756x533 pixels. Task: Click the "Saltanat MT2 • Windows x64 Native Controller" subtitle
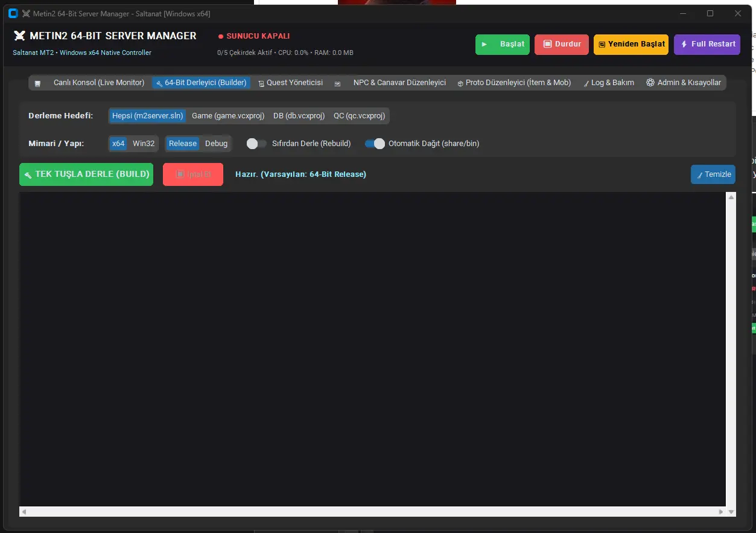[82, 53]
